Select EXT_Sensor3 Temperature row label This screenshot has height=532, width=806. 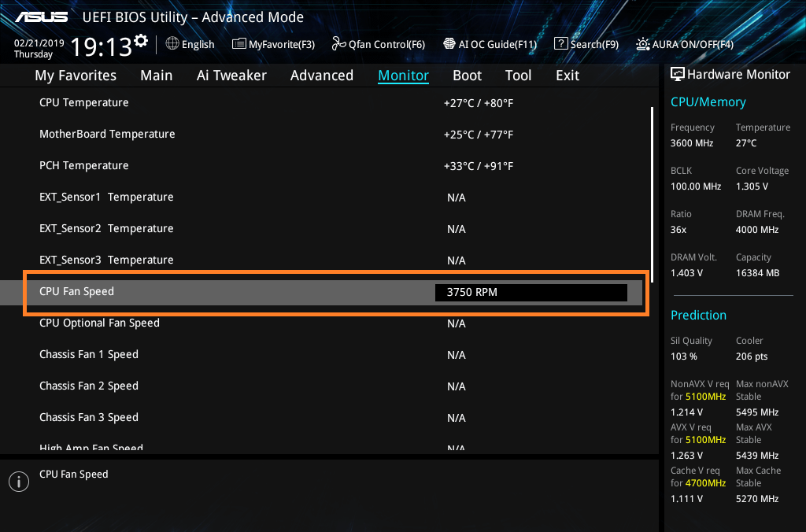point(106,260)
